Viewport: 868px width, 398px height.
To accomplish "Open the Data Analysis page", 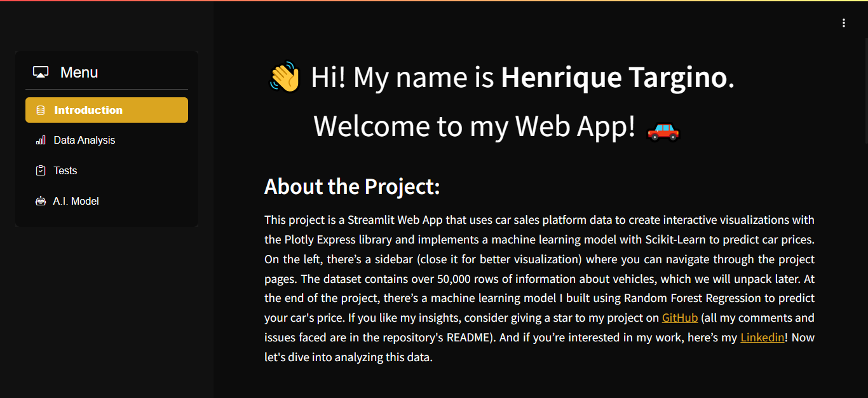I will [85, 141].
